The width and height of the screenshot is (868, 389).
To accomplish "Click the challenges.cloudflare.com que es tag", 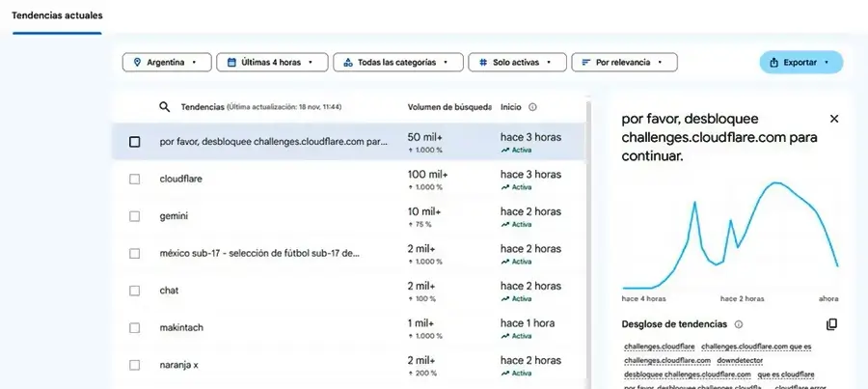I will point(756,347).
